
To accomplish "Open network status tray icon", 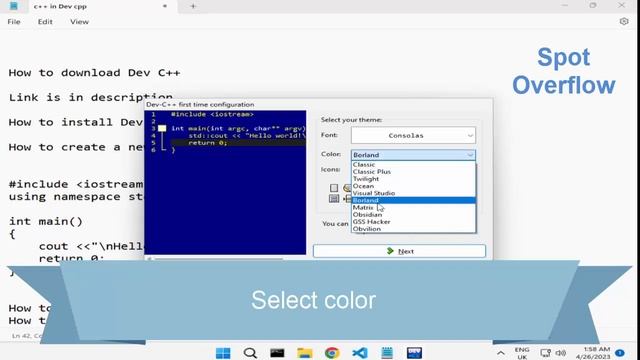I will pos(545,353).
